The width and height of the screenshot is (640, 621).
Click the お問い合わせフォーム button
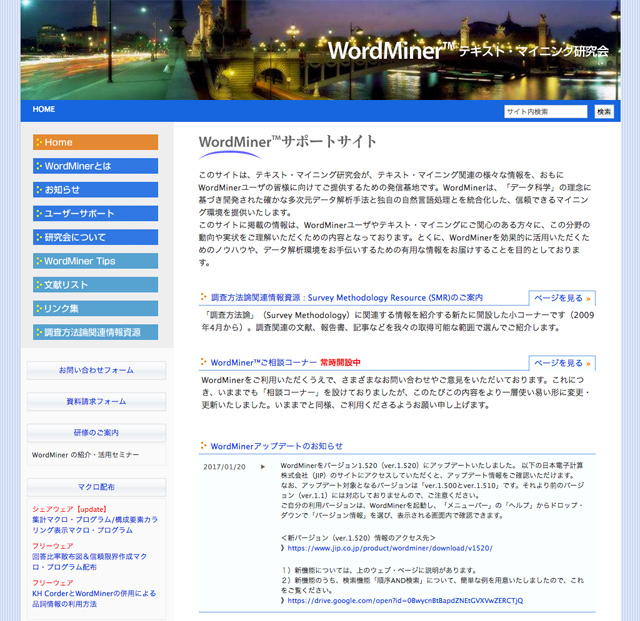(96, 370)
